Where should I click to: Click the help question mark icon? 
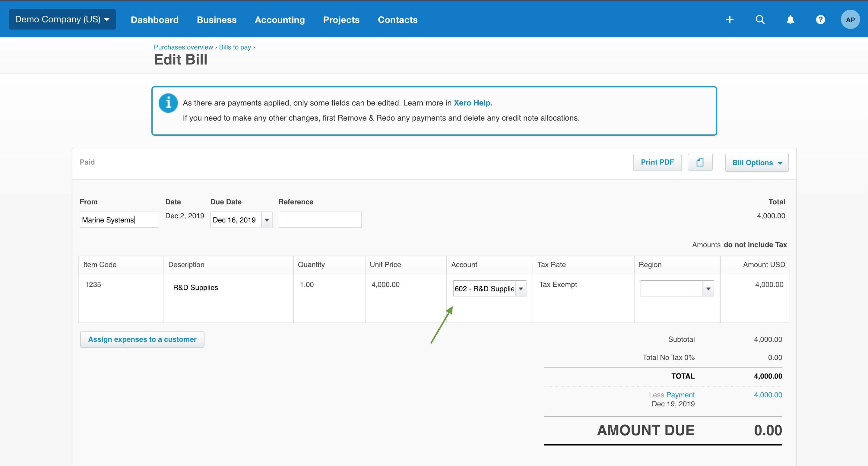820,19
